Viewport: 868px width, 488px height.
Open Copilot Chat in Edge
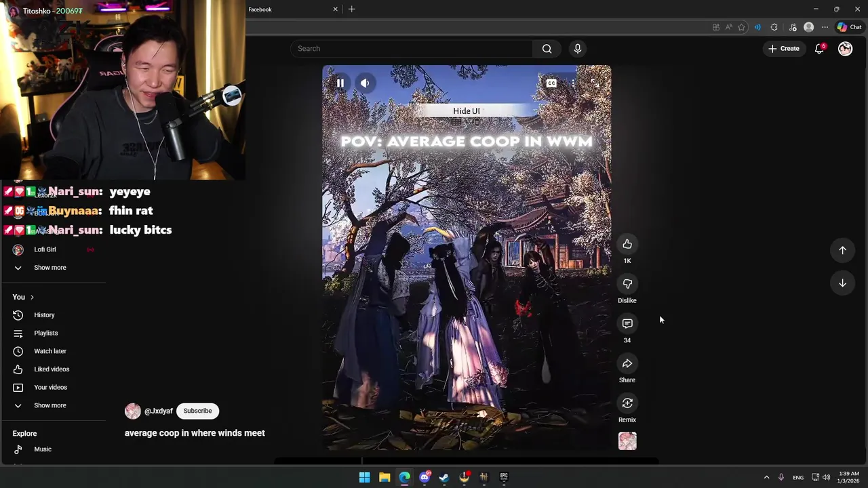849,27
